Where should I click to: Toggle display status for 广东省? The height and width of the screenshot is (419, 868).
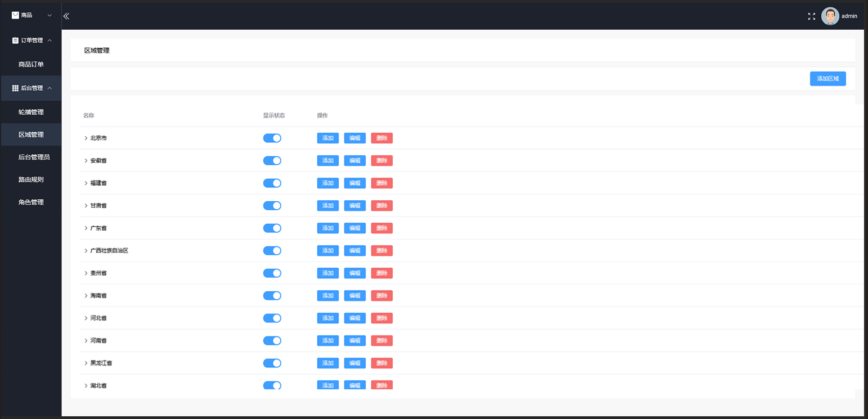click(272, 228)
